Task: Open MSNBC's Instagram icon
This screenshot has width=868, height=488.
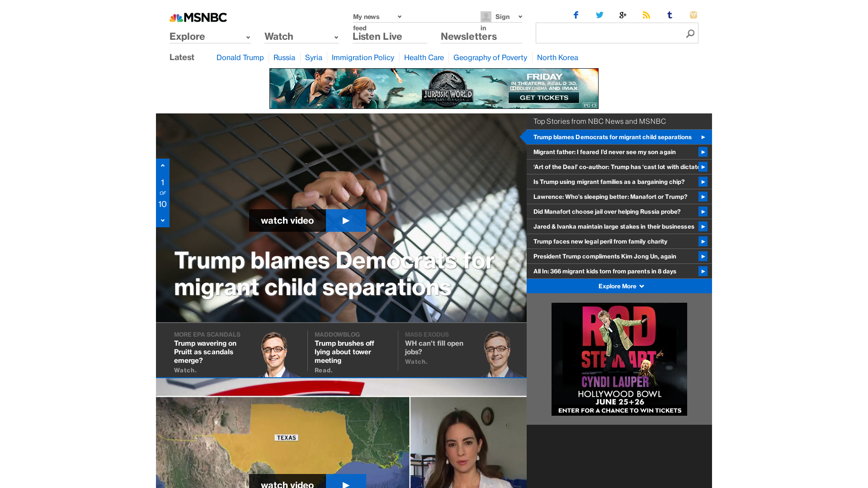Action: [x=693, y=15]
